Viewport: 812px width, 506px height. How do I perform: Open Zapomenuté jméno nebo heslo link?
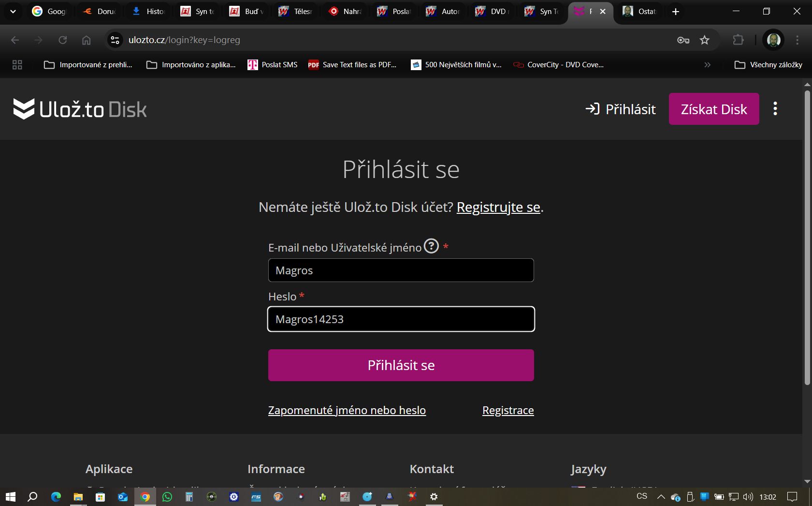click(x=347, y=410)
